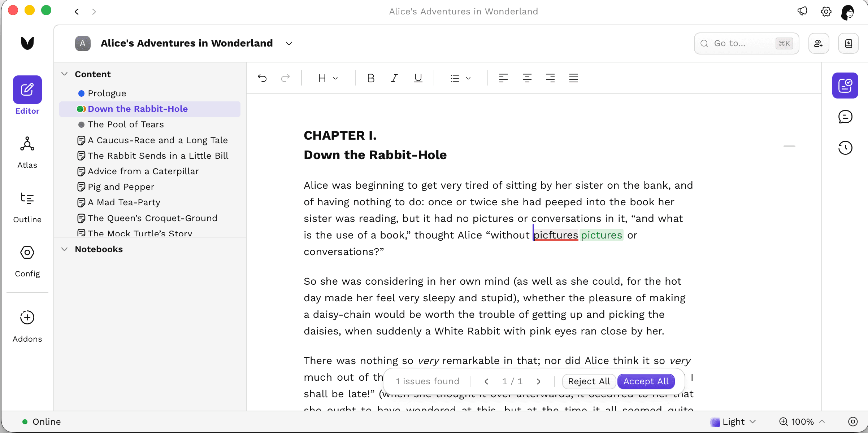The height and width of the screenshot is (433, 868).
Task: Click the book avatar letter A
Action: point(83,43)
